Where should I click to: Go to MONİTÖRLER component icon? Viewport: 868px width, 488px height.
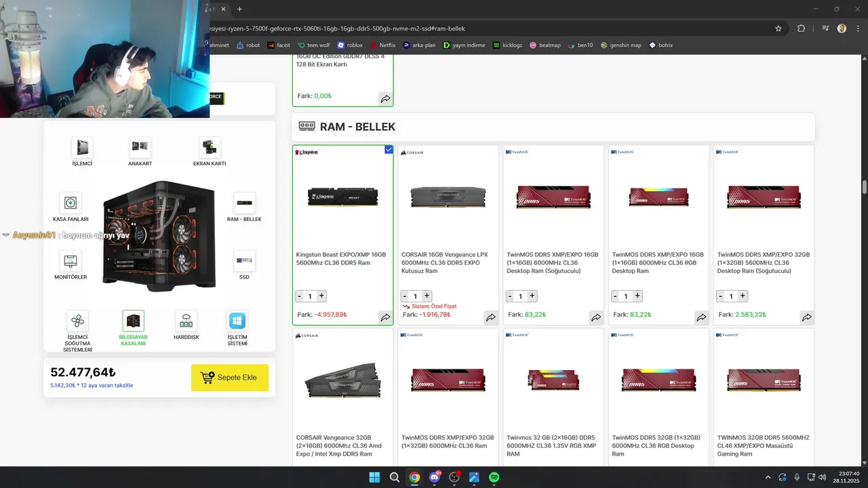click(x=71, y=261)
